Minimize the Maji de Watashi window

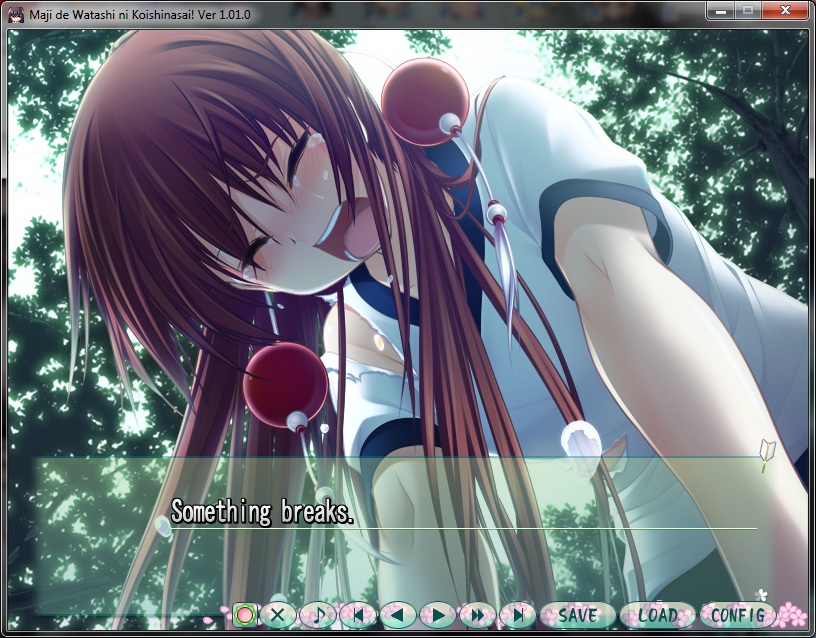tap(721, 10)
